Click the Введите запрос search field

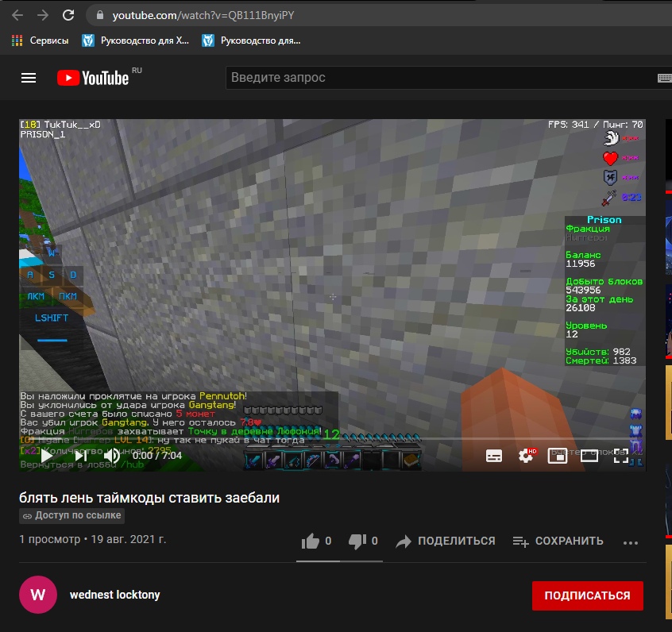437,78
